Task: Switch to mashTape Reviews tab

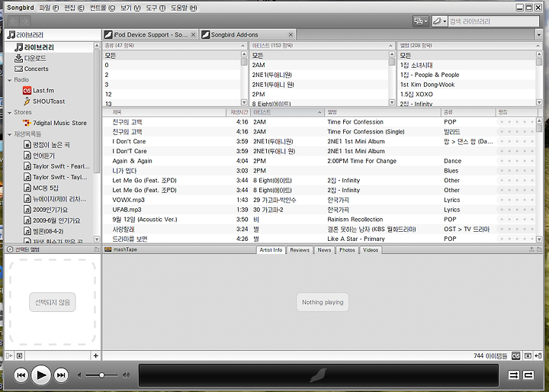Action: click(300, 250)
